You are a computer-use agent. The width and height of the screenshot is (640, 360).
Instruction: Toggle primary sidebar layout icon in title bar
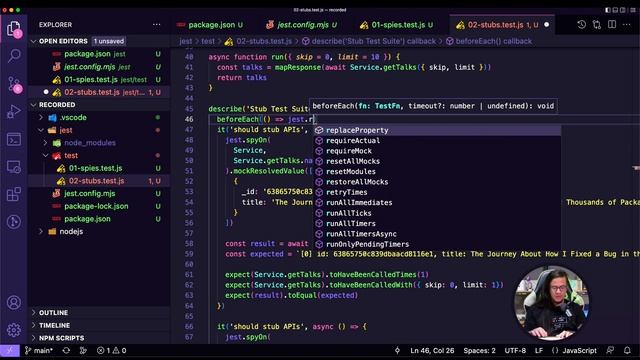tap(608, 10)
